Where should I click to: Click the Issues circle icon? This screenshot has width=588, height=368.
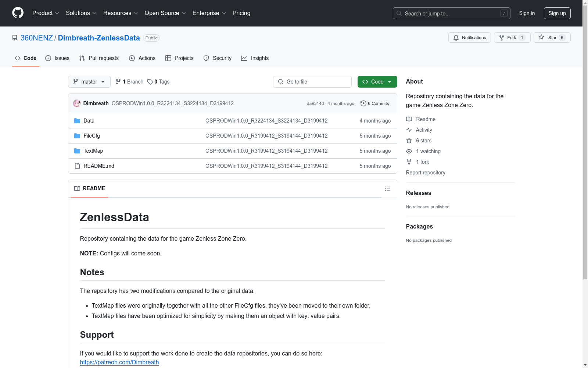48,58
